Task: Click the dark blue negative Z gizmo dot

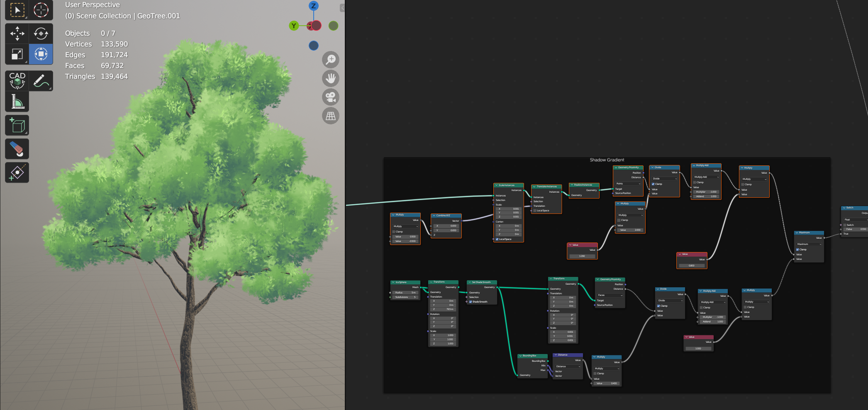Action: pyautogui.click(x=314, y=46)
